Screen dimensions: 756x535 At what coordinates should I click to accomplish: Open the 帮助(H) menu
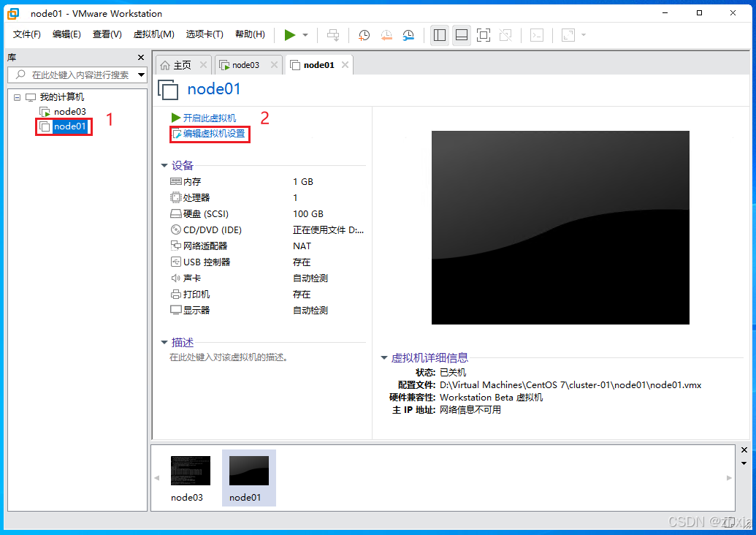tap(250, 34)
